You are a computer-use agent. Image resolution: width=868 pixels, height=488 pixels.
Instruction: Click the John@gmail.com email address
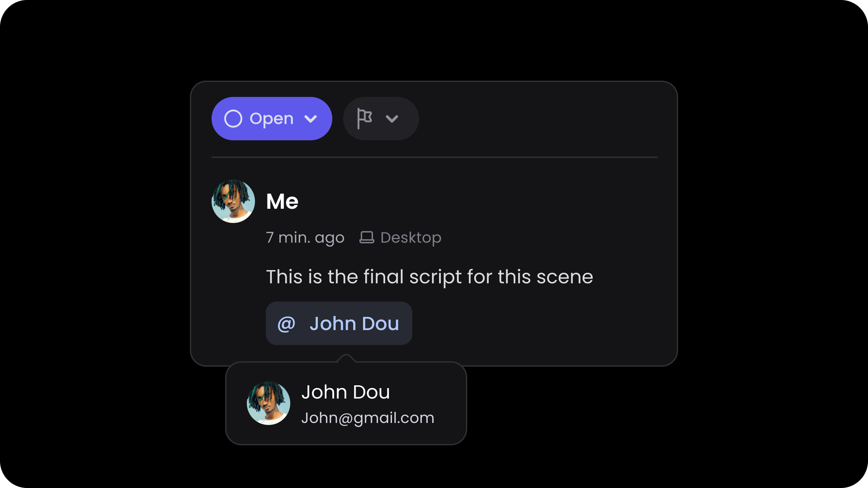368,418
